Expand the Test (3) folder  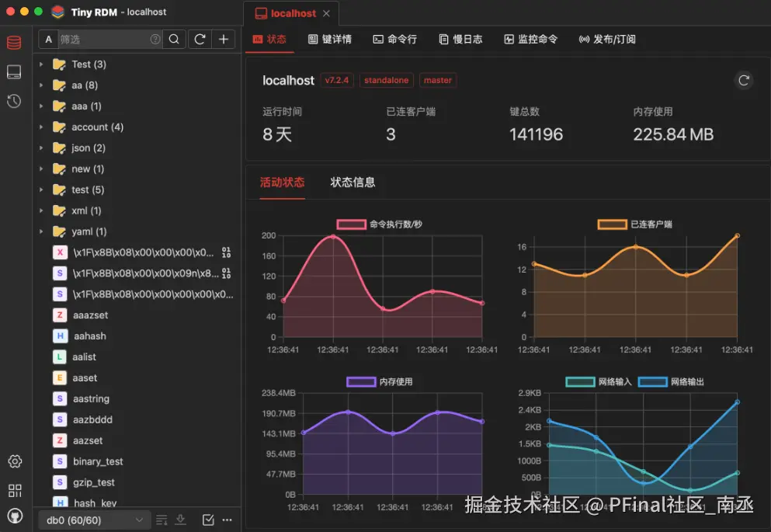pyautogui.click(x=41, y=64)
